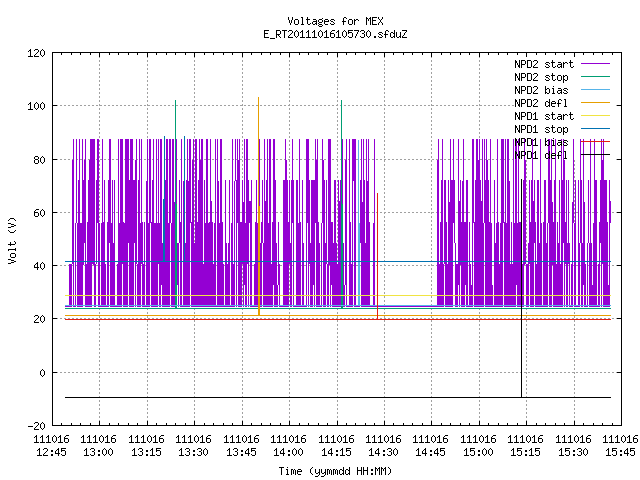The image size is (640, 480).
Task: Click the 40 y-axis tick label
Action: [x=39, y=266]
